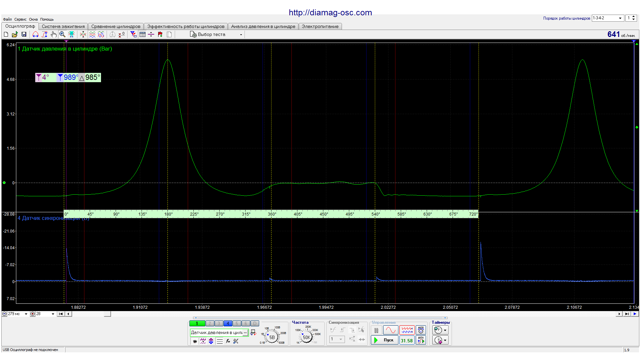
Task: Jump to end of the recording
Action: (x=627, y=314)
